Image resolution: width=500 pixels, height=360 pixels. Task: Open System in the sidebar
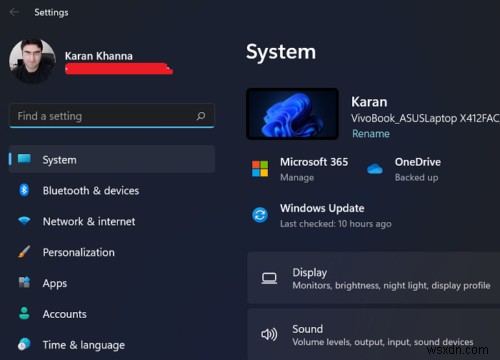(x=112, y=159)
